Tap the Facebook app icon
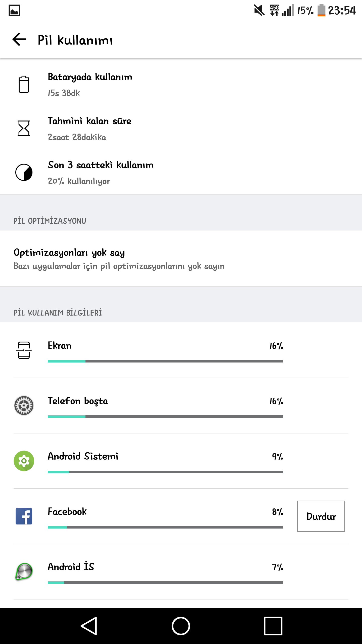362x644 pixels. coord(24,516)
